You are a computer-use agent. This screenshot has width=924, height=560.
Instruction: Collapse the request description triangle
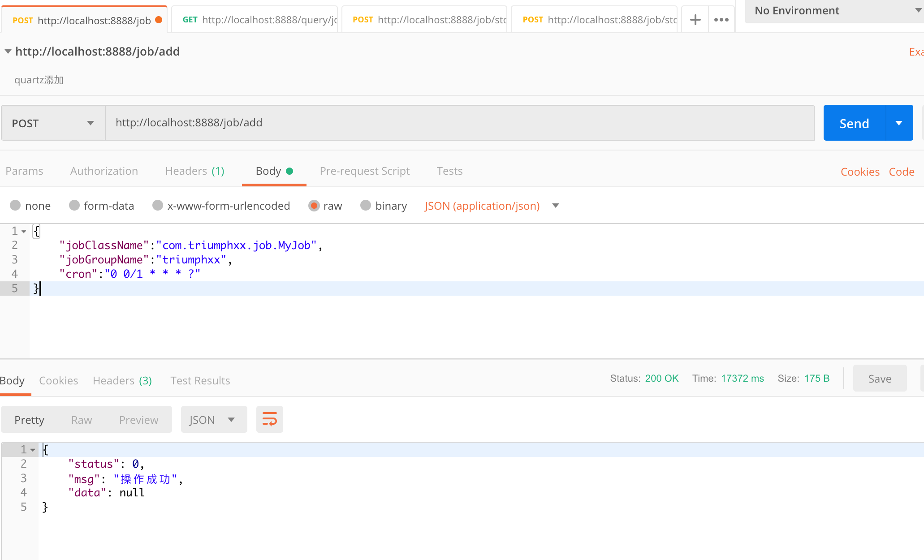tap(8, 52)
